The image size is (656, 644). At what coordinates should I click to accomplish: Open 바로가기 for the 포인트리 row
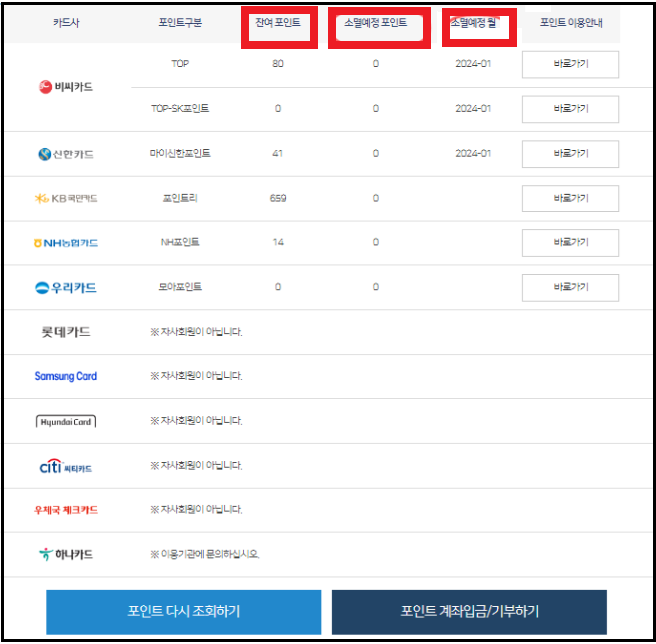pos(570,198)
